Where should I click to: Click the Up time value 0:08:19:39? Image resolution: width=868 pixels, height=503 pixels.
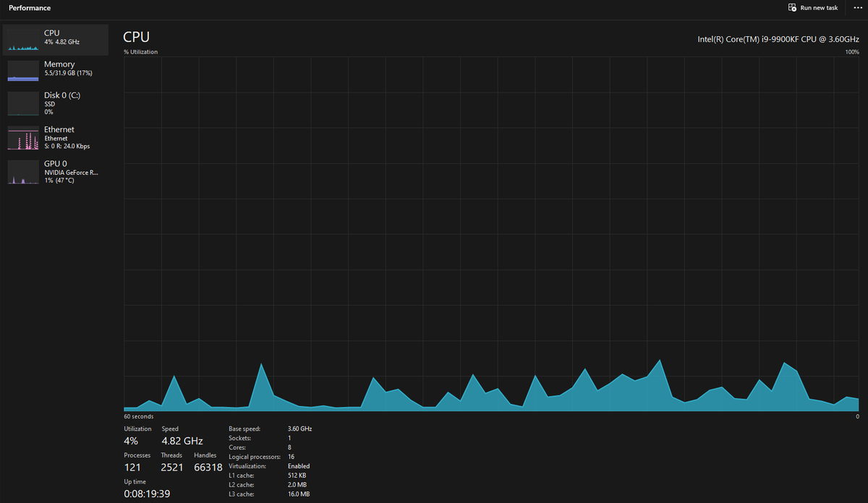[x=147, y=494]
